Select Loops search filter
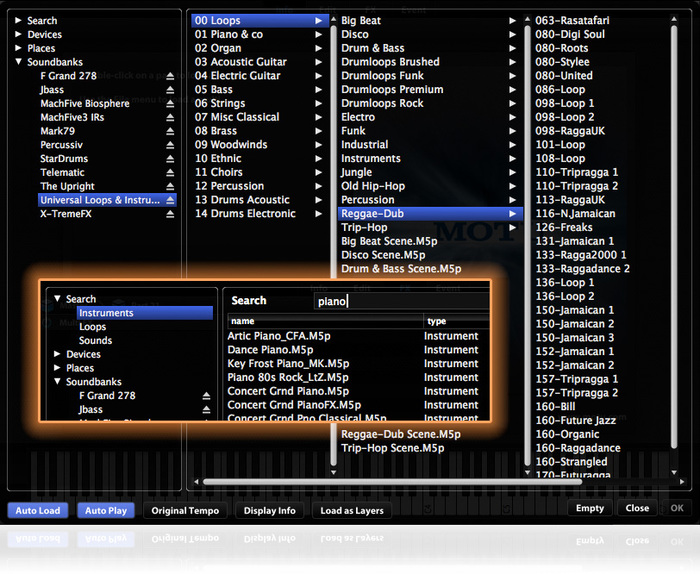The height and width of the screenshot is (574, 700). [93, 327]
